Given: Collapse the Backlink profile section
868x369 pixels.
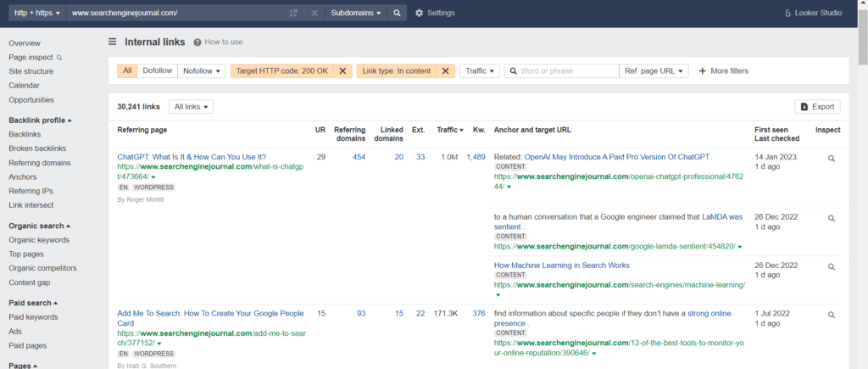Looking at the screenshot, I should [x=40, y=120].
